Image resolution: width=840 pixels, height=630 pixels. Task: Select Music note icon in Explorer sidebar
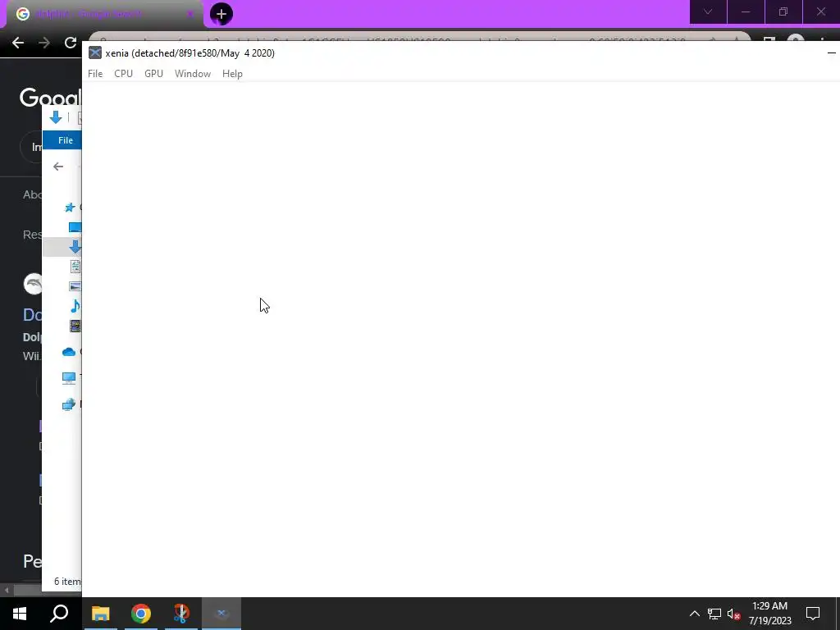tap(75, 306)
